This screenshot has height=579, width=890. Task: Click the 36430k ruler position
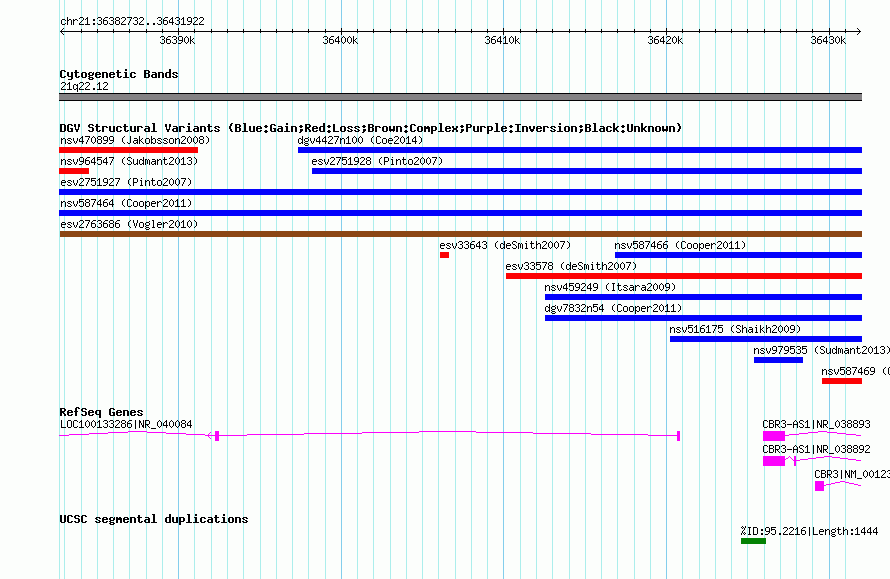click(828, 40)
